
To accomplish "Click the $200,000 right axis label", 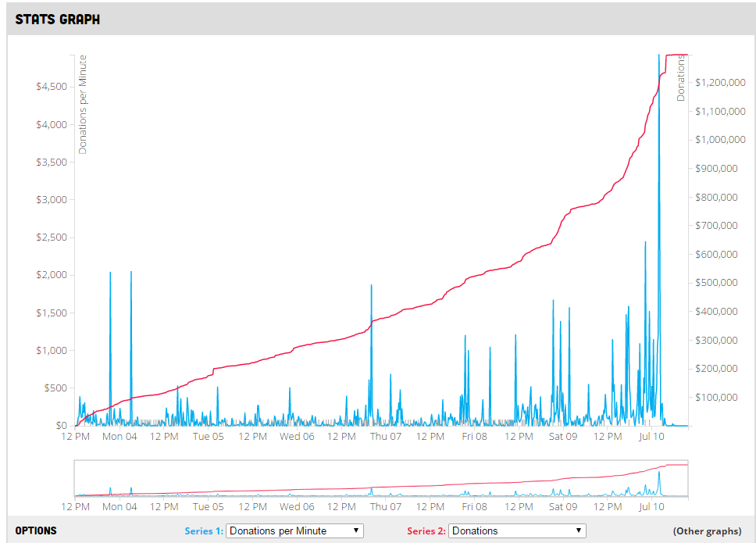I will click(x=716, y=369).
